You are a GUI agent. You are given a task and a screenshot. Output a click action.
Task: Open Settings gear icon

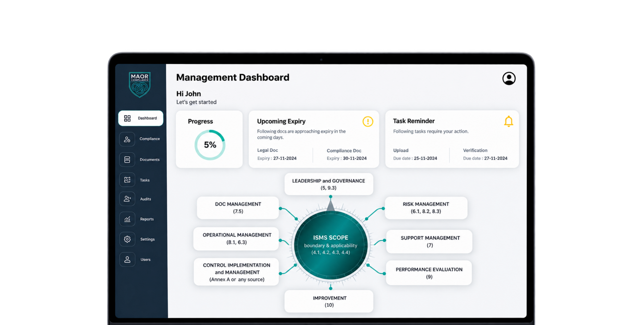[127, 239]
